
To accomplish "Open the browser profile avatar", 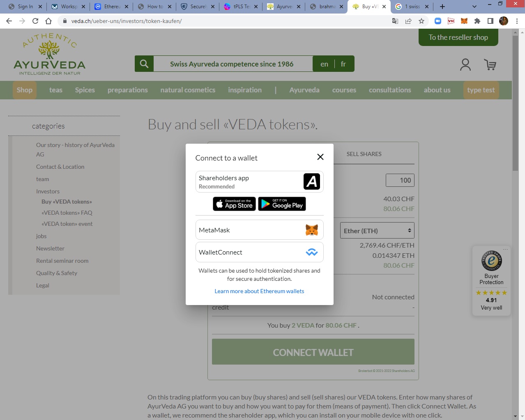I will coord(504,21).
